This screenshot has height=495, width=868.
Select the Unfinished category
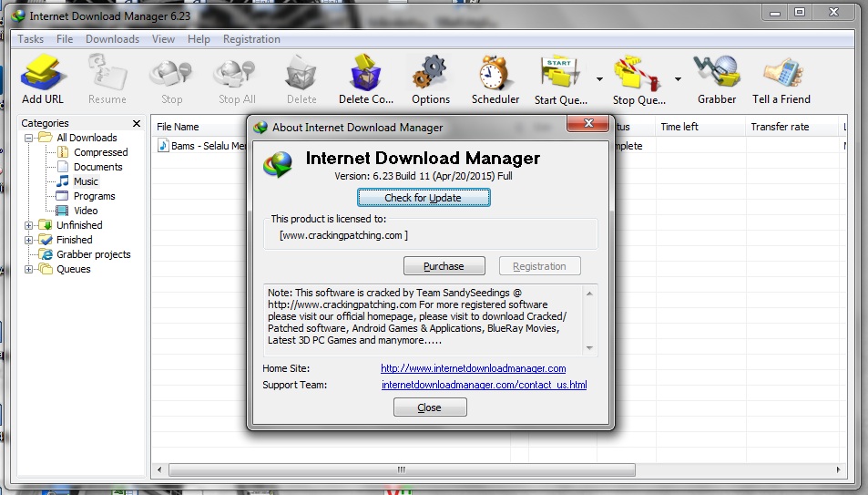pyautogui.click(x=79, y=225)
